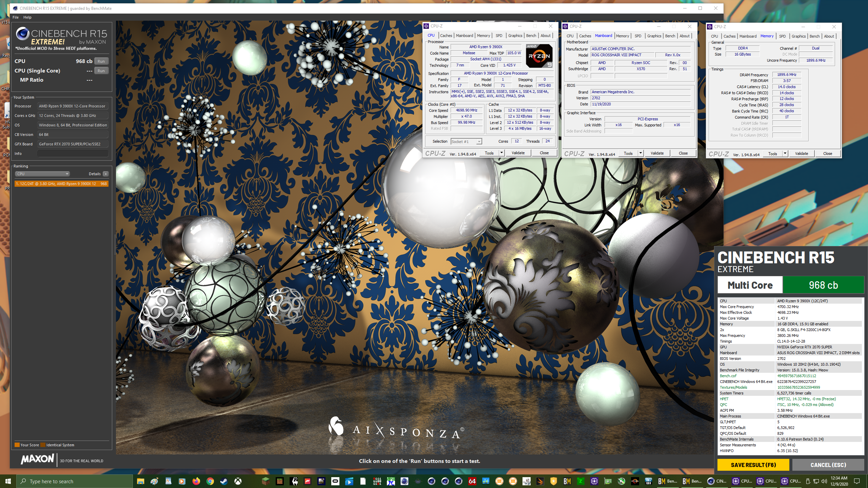The height and width of the screenshot is (488, 868).
Task: Launch the Forza taskbar shortcut
Action: [308, 481]
